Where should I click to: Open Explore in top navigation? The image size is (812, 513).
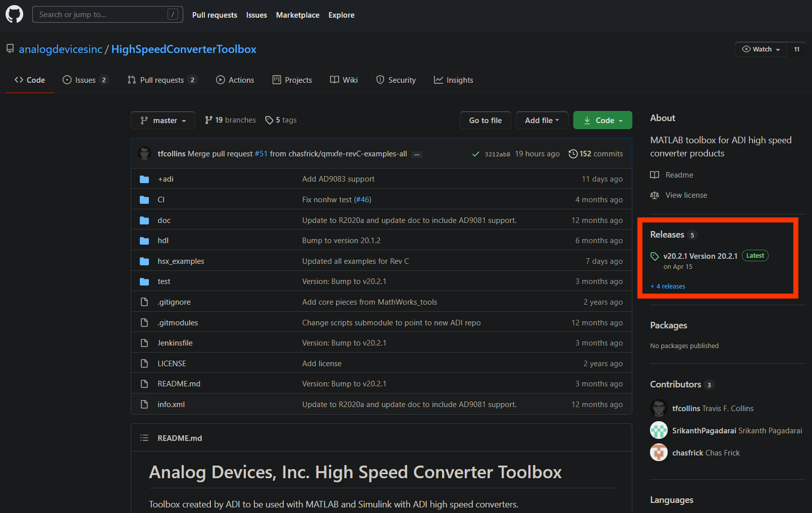342,15
